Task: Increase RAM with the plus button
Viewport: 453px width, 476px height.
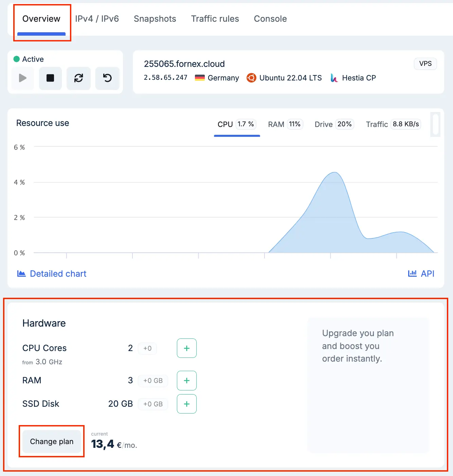Action: point(187,381)
